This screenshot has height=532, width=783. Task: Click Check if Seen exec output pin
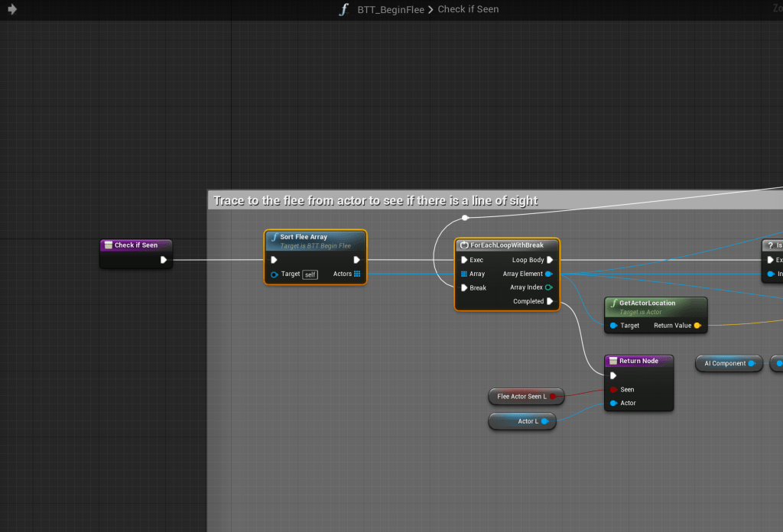(x=164, y=260)
